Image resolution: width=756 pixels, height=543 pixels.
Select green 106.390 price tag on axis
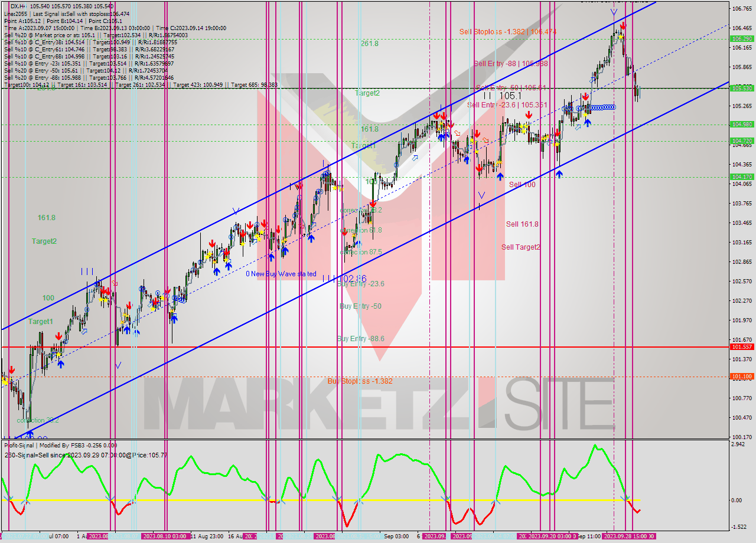(742, 38)
